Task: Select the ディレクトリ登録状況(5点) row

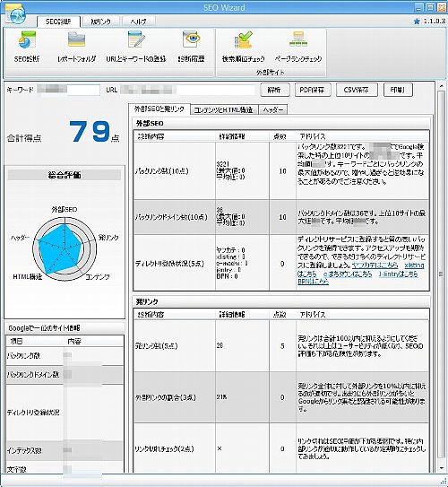Action: coord(281,263)
